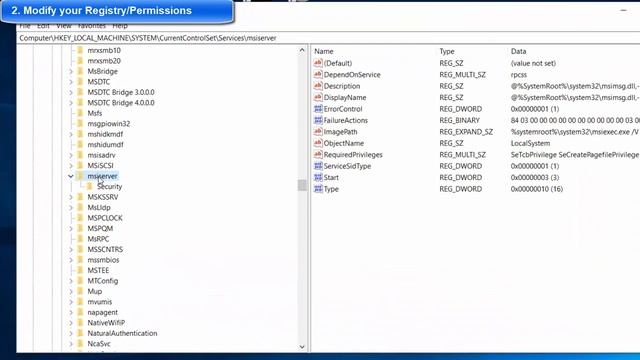Open the Help menu
Viewport: 640px width, 360px height.
(120, 26)
